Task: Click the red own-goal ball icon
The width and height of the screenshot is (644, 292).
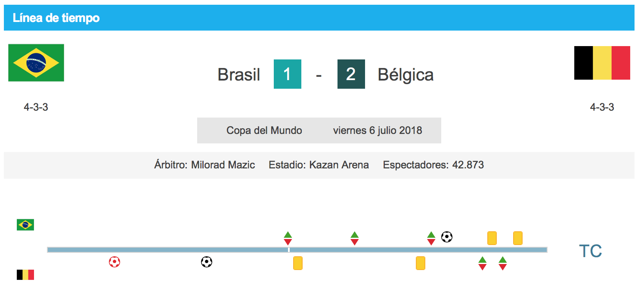Action: 114,262
